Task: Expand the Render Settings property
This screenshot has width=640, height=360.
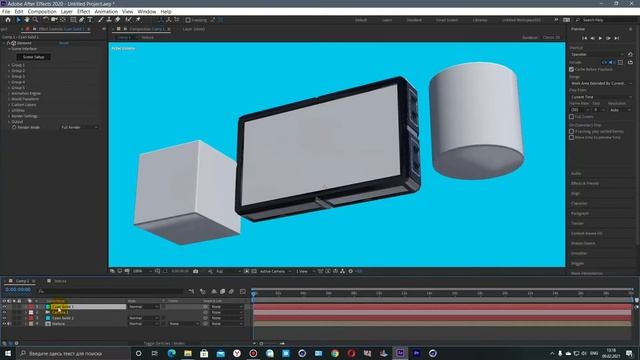Action: (9, 116)
